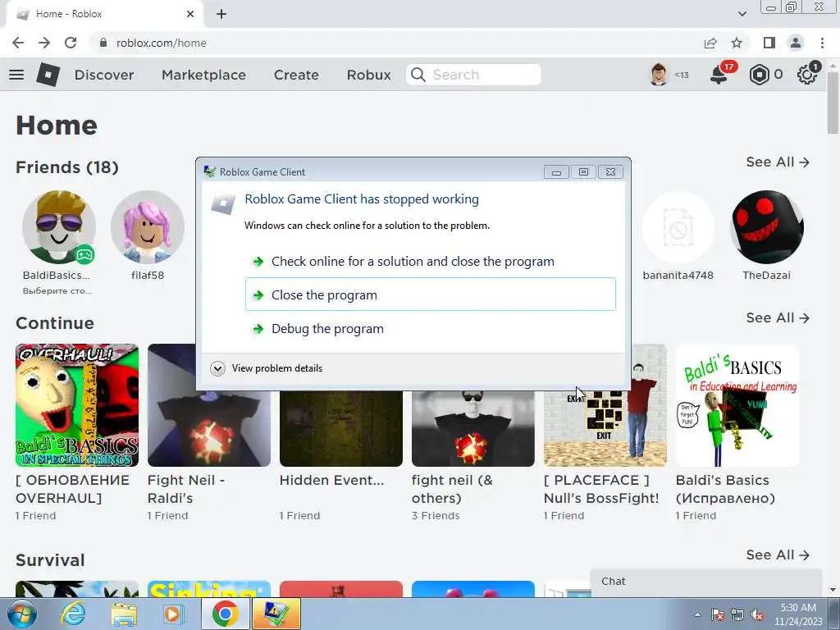Screen dimensions: 840x630
Task: Click the Roblox search field
Action: pos(473,75)
